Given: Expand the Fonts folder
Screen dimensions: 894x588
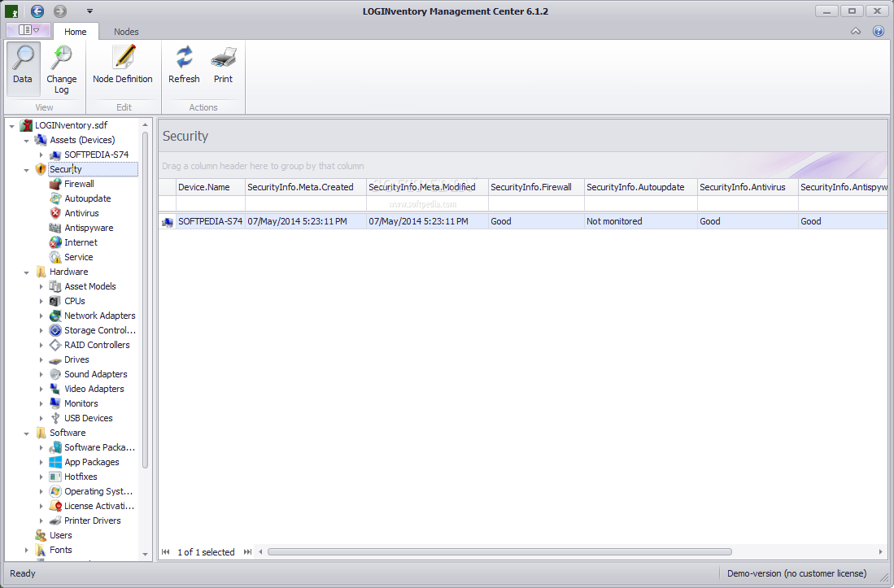Looking at the screenshot, I should pyautogui.click(x=26, y=550).
